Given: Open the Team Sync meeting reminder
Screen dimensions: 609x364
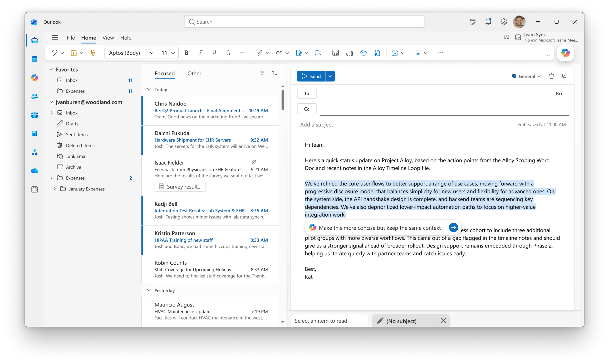Looking at the screenshot, I should click(x=546, y=37).
